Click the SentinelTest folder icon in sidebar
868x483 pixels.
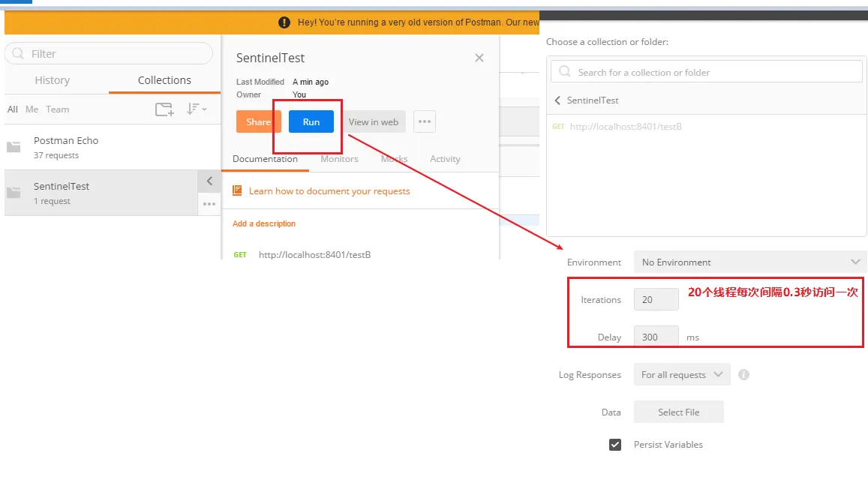[x=14, y=193]
